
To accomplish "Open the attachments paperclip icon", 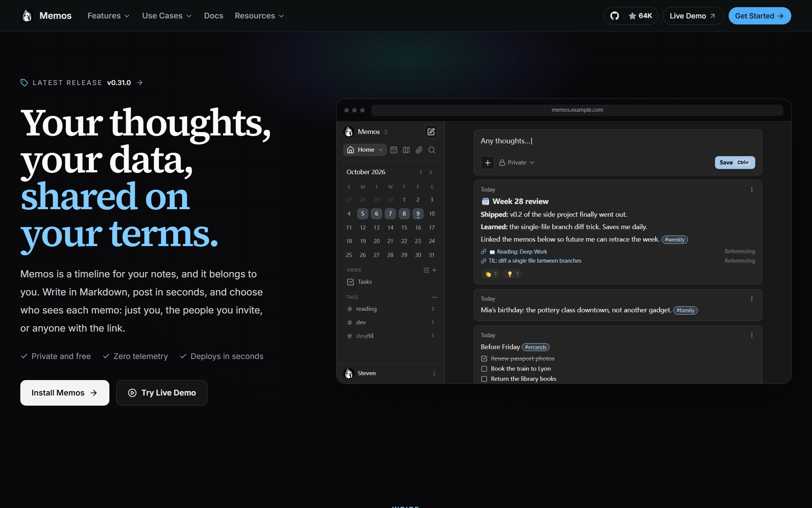I will click(x=419, y=150).
